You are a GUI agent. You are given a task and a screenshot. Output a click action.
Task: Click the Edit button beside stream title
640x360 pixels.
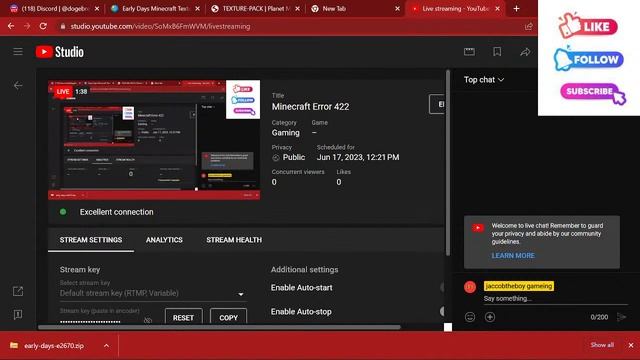point(437,104)
